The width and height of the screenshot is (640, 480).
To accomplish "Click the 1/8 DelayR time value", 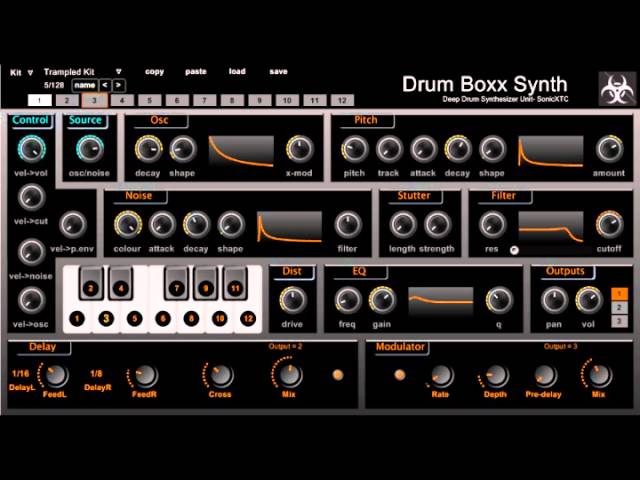I will [x=96, y=373].
